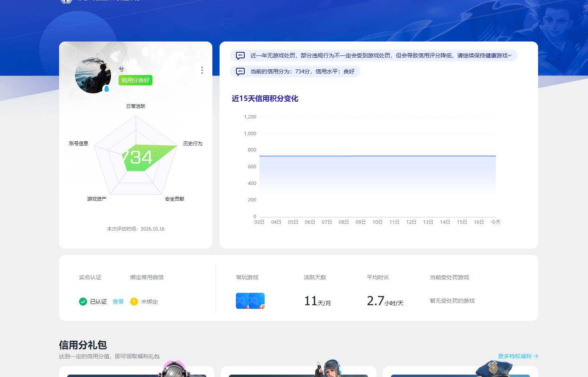Click the 当前的信用分为：734分 notice text
Viewport: 588px width, 377px height.
303,71
